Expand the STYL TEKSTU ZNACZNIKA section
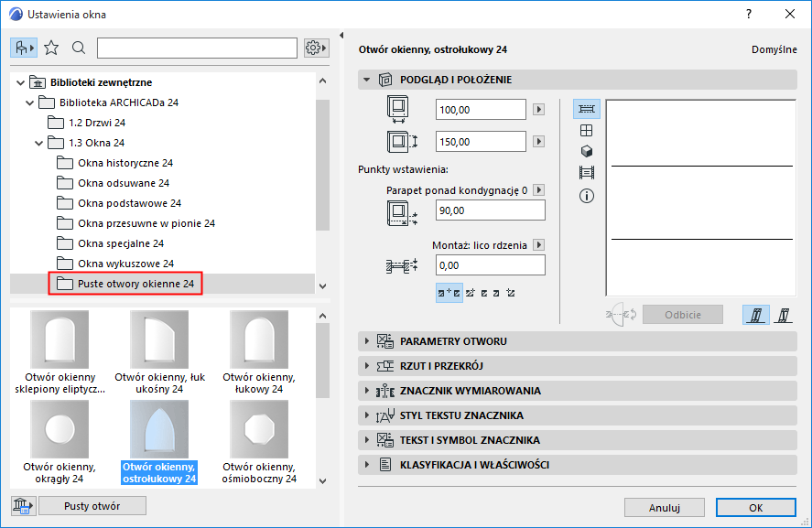This screenshot has height=528, width=812. pyautogui.click(x=578, y=415)
